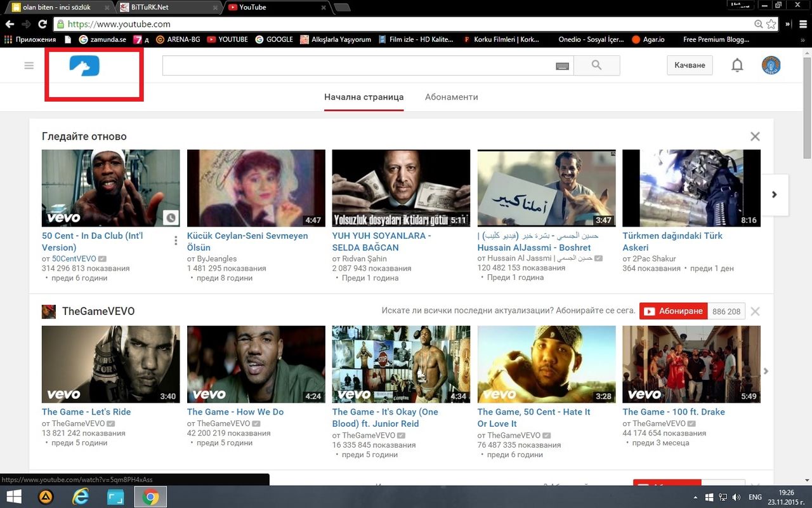Show next videos in 'Гледайте отново' row
The height and width of the screenshot is (508, 812).
(774, 195)
